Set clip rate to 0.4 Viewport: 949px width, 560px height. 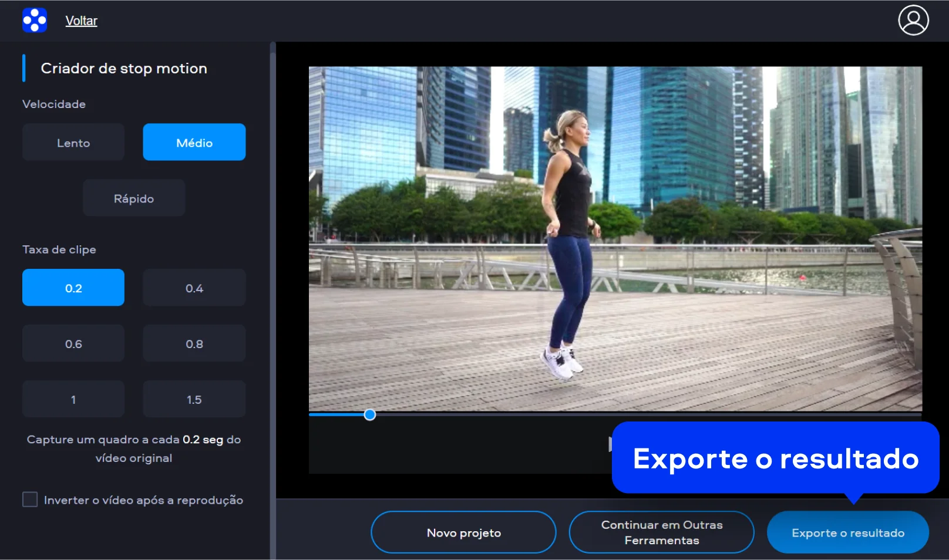coord(194,288)
